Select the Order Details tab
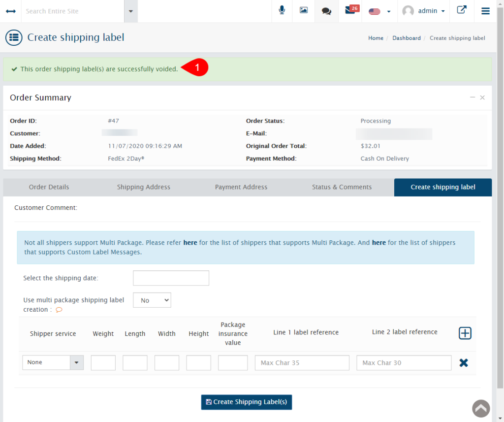504x422 pixels. (49, 187)
